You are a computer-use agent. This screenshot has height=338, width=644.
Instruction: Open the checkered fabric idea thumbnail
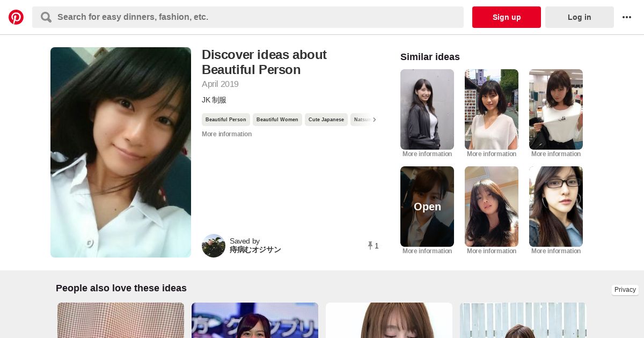[x=121, y=320]
